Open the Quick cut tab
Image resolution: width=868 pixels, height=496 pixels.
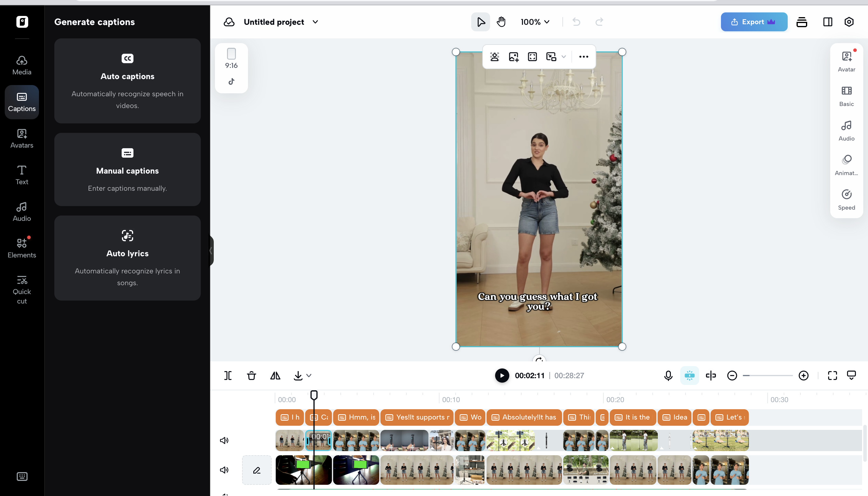coord(22,290)
